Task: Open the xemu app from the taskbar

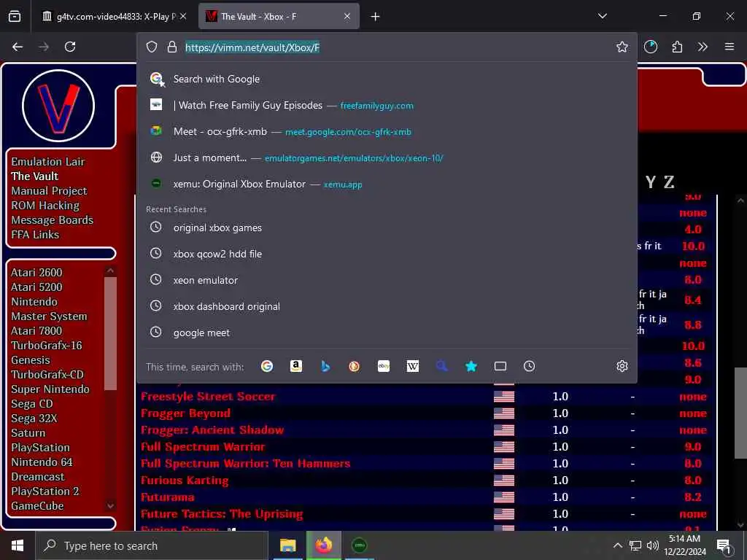Action: pos(359,545)
